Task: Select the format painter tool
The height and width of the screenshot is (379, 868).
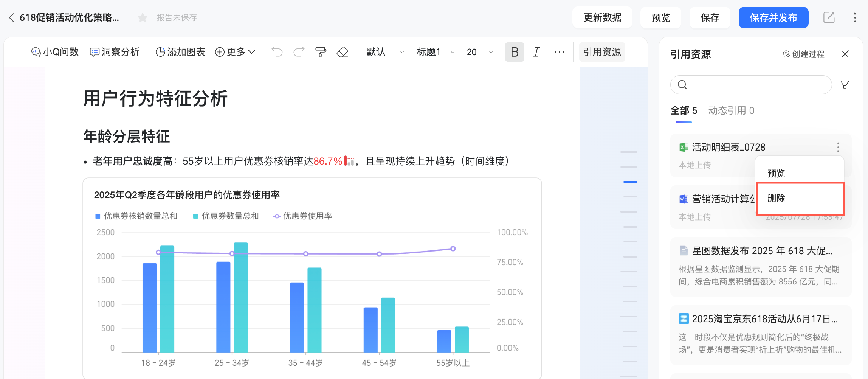Action: tap(321, 52)
